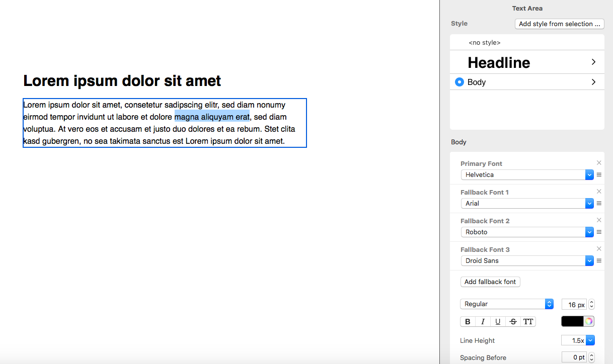The image size is (613, 364).
Task: Enable italic formatting
Action: pyautogui.click(x=483, y=321)
